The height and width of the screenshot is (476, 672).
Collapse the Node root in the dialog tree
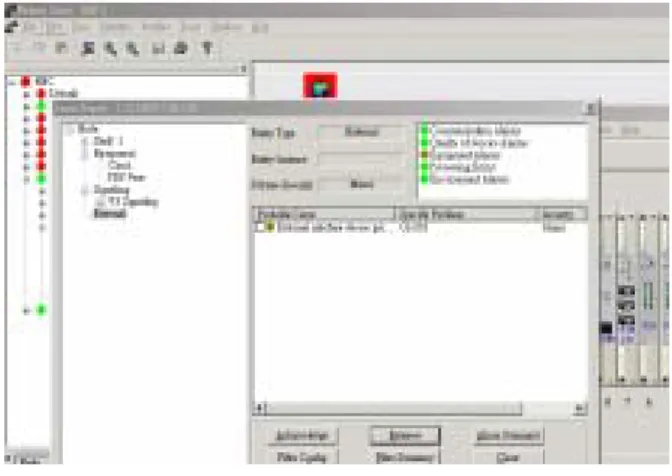click(x=69, y=129)
